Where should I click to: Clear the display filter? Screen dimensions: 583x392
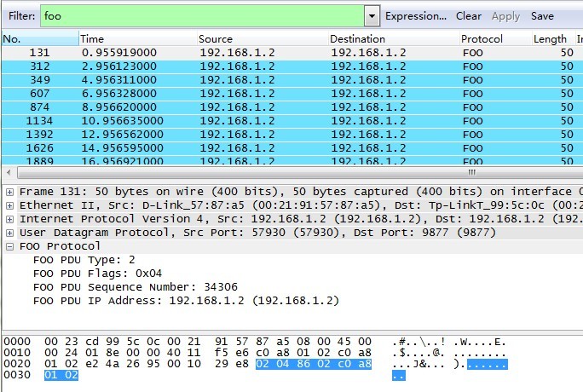[x=469, y=16]
